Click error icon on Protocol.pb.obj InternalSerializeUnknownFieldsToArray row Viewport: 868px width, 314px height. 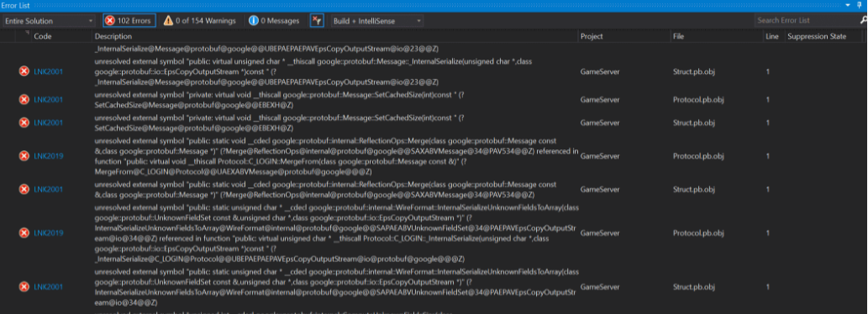pyautogui.click(x=24, y=233)
